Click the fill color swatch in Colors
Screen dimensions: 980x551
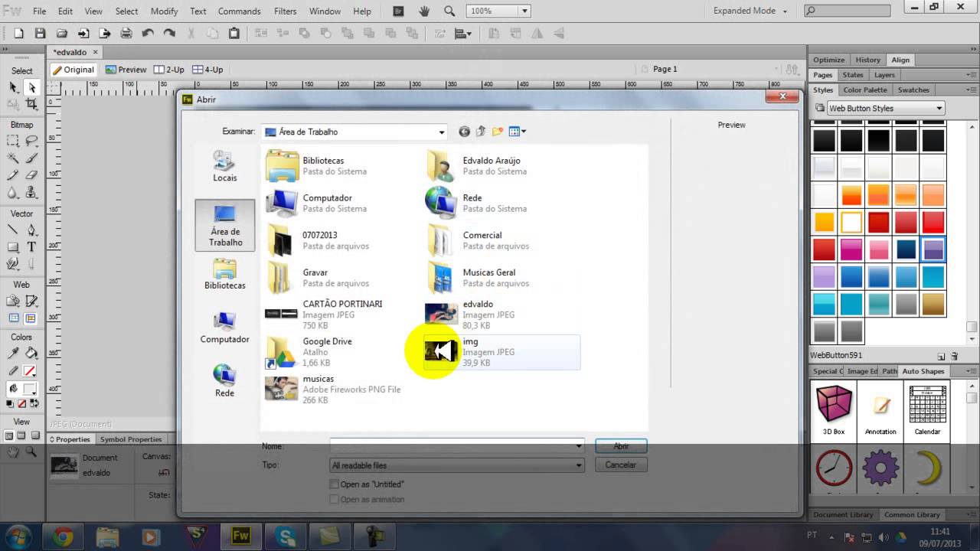(30, 389)
